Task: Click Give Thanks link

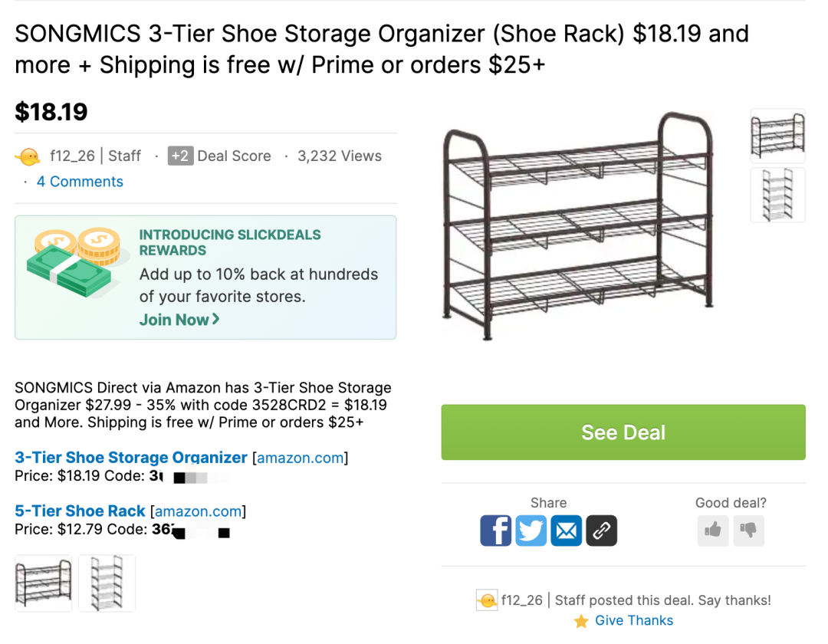Action: click(x=634, y=620)
